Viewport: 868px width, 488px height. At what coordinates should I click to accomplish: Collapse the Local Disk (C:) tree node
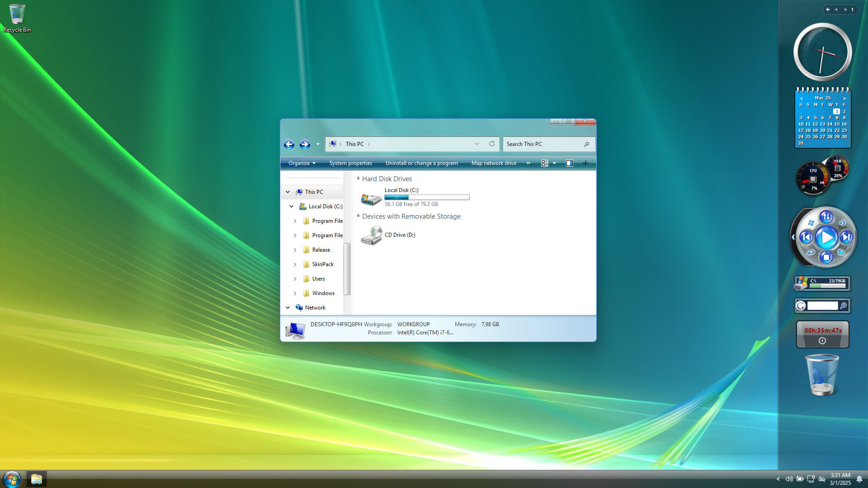291,206
